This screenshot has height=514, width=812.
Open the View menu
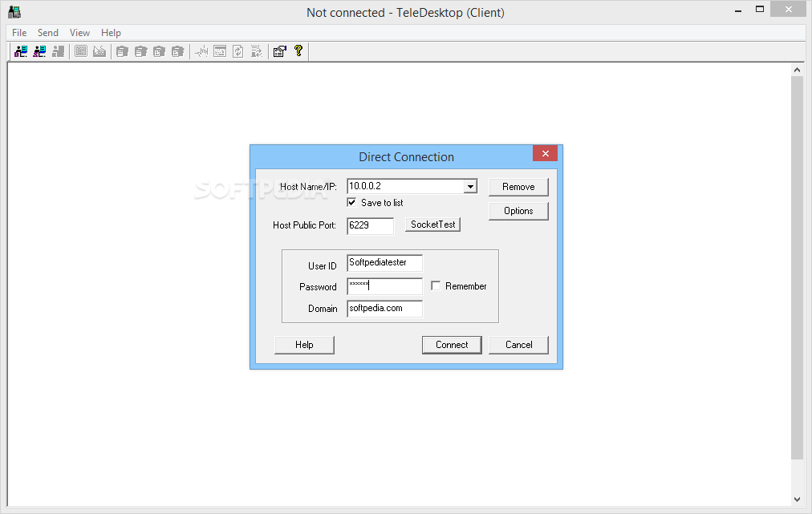click(79, 33)
